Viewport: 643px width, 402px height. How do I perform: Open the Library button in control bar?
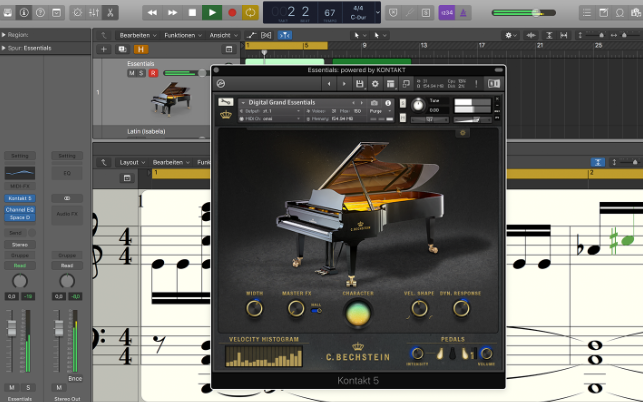point(7,13)
